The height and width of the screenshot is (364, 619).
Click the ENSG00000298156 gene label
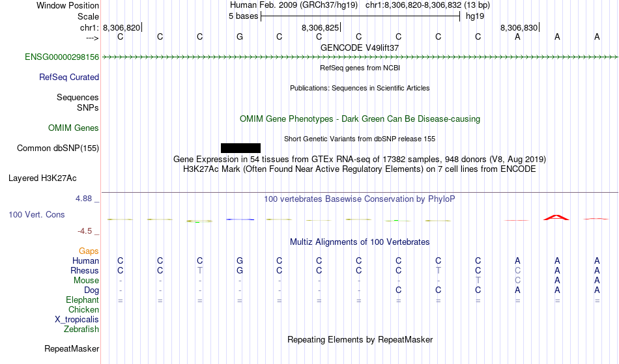coord(62,57)
